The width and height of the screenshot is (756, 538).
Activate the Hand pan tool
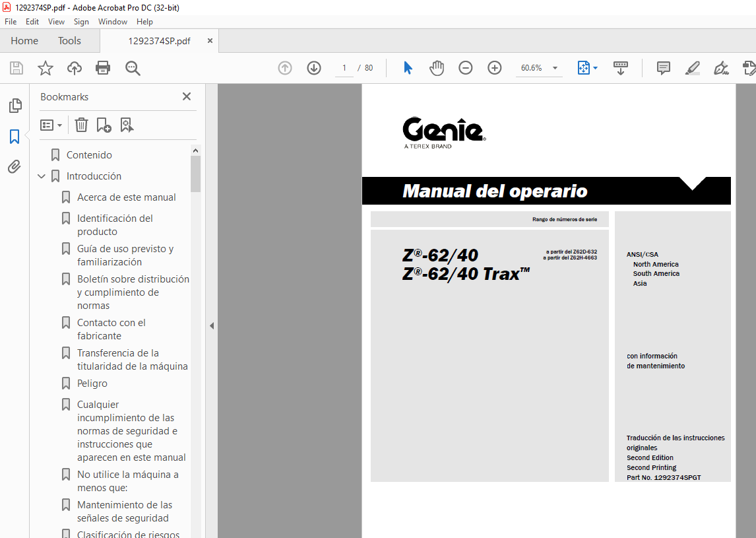436,68
